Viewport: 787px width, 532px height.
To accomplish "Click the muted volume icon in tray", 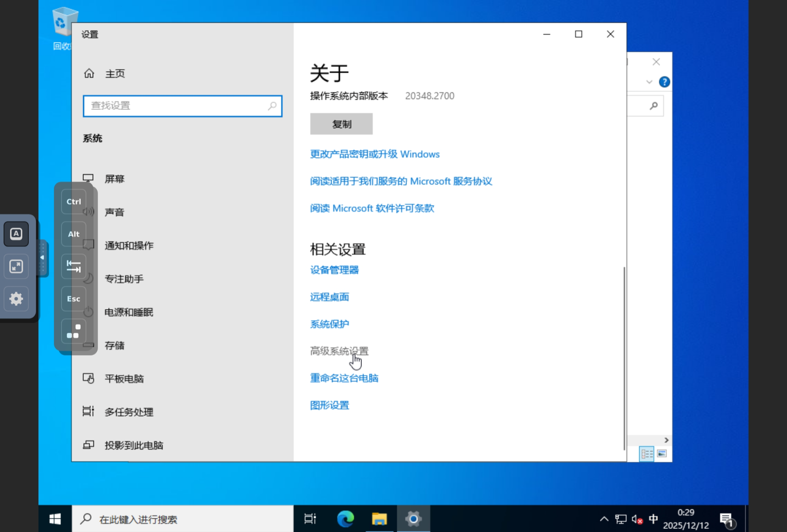I will 637,519.
